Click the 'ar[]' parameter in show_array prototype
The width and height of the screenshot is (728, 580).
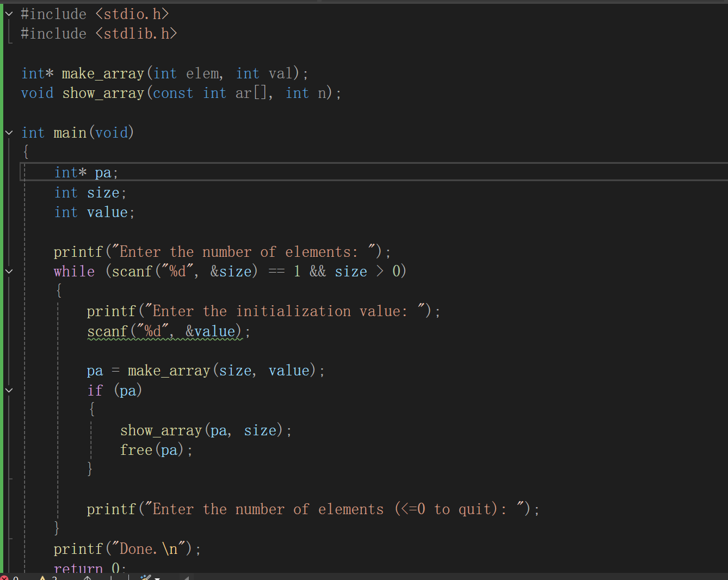(251, 93)
